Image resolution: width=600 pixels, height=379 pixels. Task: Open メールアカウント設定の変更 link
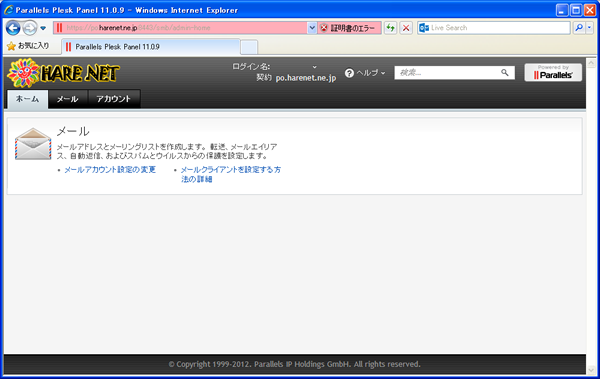[x=110, y=170]
